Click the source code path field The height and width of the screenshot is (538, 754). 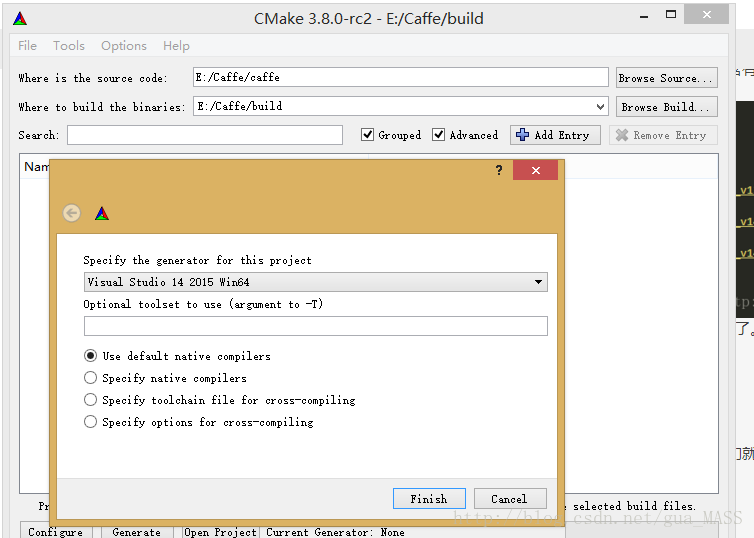[401, 77]
